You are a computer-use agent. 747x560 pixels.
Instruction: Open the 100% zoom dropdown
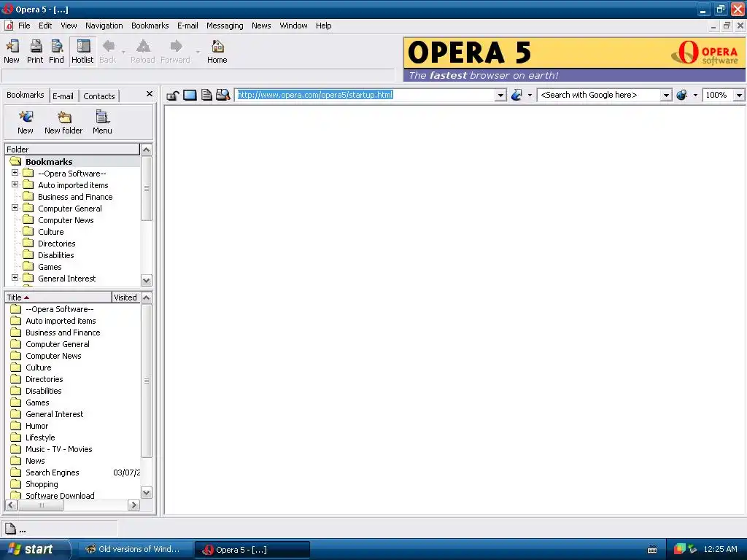tap(739, 96)
